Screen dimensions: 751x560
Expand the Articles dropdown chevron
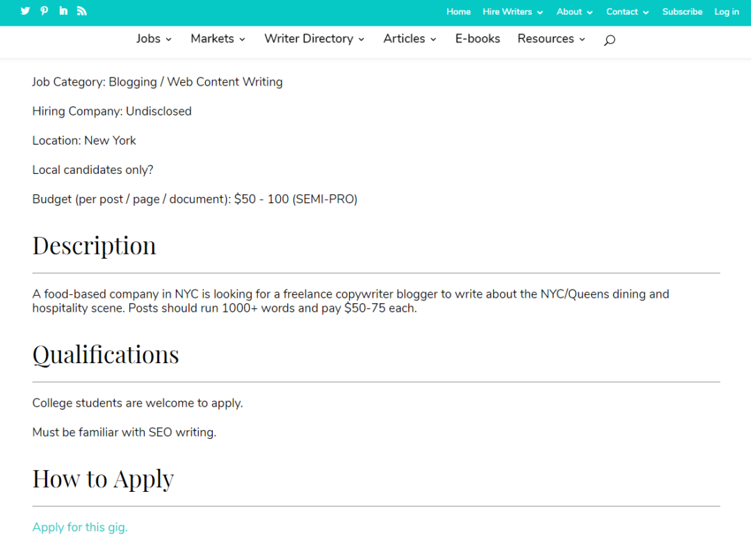click(x=433, y=40)
